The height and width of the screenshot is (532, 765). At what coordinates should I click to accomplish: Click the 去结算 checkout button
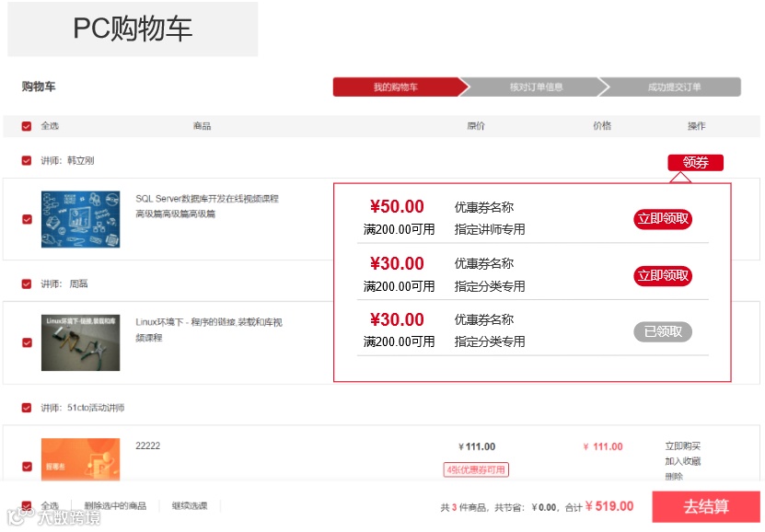706,506
